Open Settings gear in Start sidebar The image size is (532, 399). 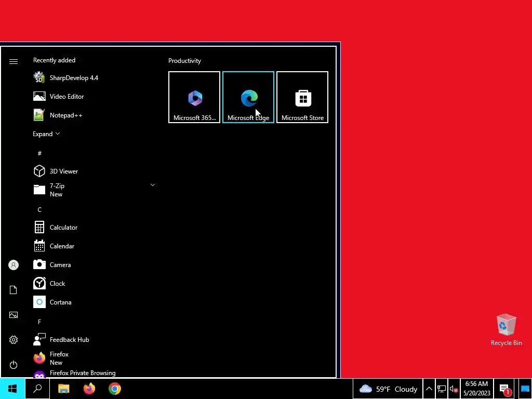click(x=14, y=340)
